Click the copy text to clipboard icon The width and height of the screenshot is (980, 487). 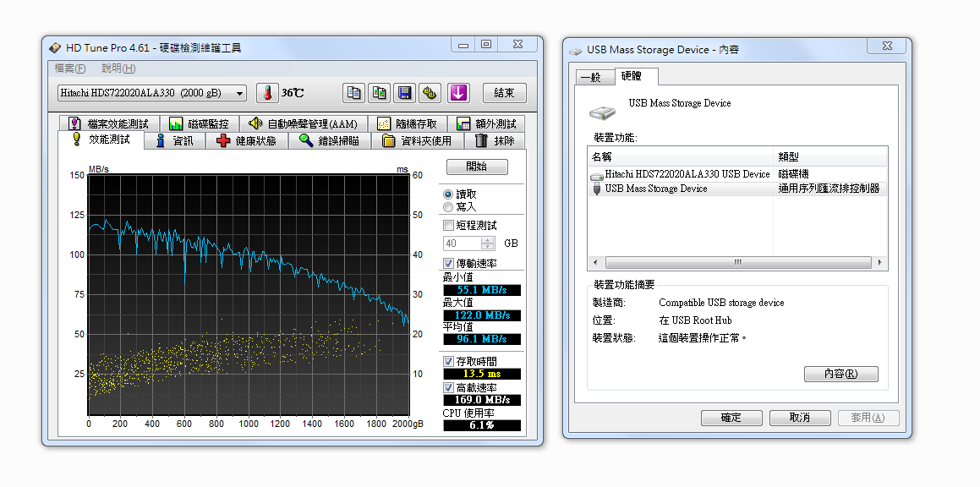tap(353, 93)
